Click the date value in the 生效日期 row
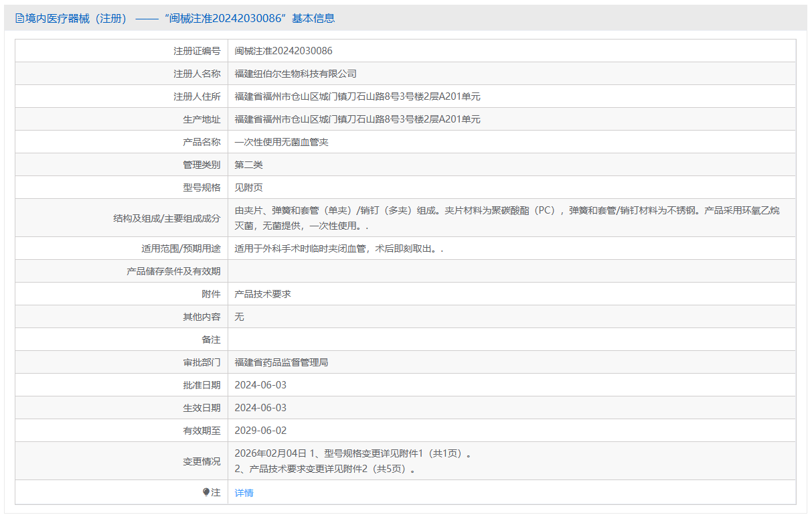The width and height of the screenshot is (812, 519). click(260, 408)
